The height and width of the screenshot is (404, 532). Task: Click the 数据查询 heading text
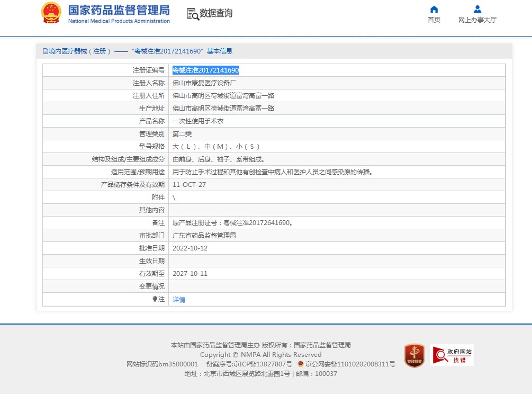(x=216, y=13)
